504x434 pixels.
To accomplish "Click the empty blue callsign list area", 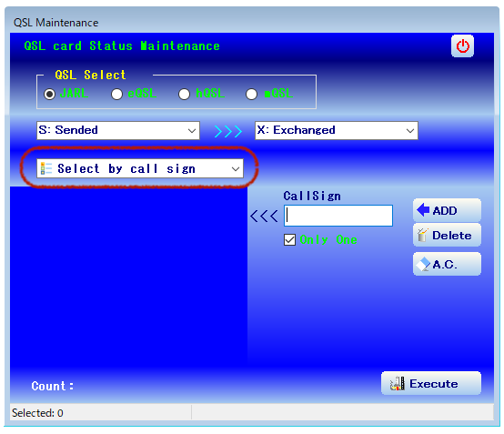I will click(128, 277).
